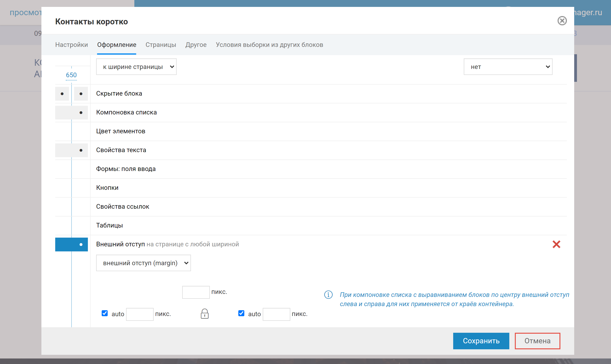
Task: Click the «Сохранить» button
Action: (481, 341)
